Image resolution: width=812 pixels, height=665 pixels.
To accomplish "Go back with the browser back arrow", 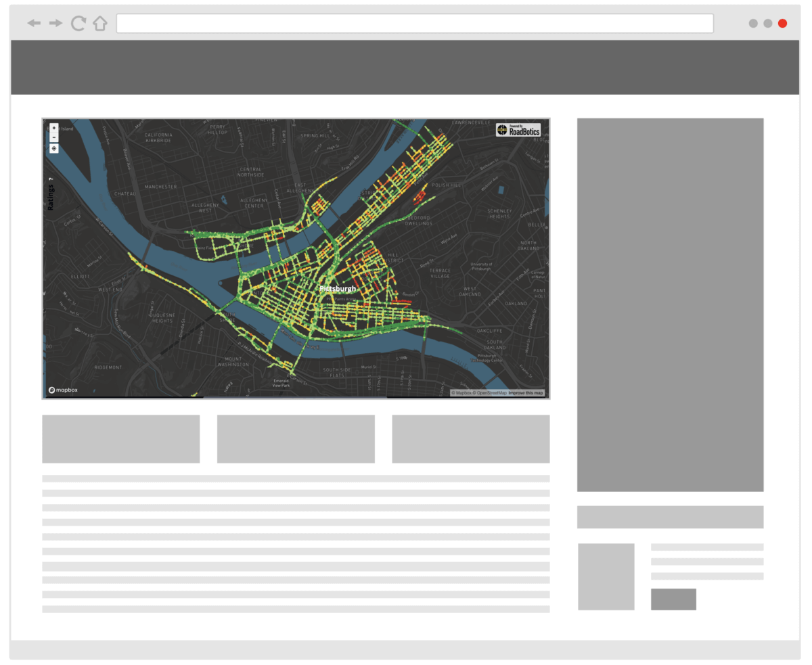I will [x=34, y=23].
